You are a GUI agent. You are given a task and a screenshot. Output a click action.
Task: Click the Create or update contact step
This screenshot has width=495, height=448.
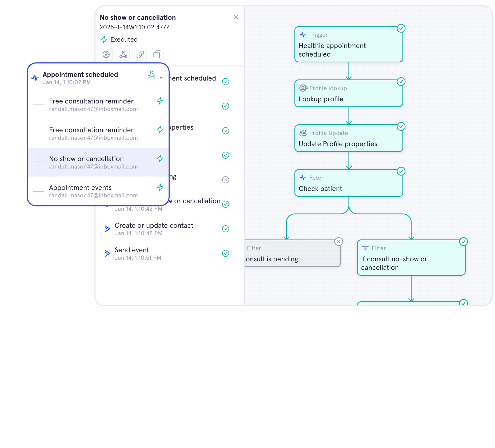[154, 229]
